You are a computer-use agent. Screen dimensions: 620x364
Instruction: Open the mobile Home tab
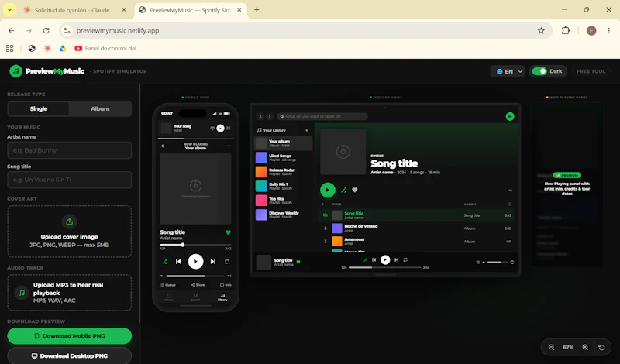(x=169, y=297)
